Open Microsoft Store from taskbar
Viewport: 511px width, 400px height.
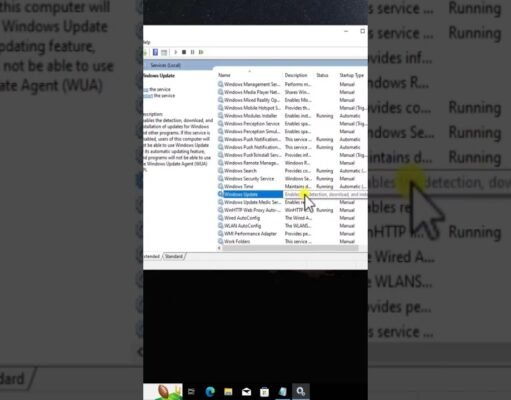264,392
